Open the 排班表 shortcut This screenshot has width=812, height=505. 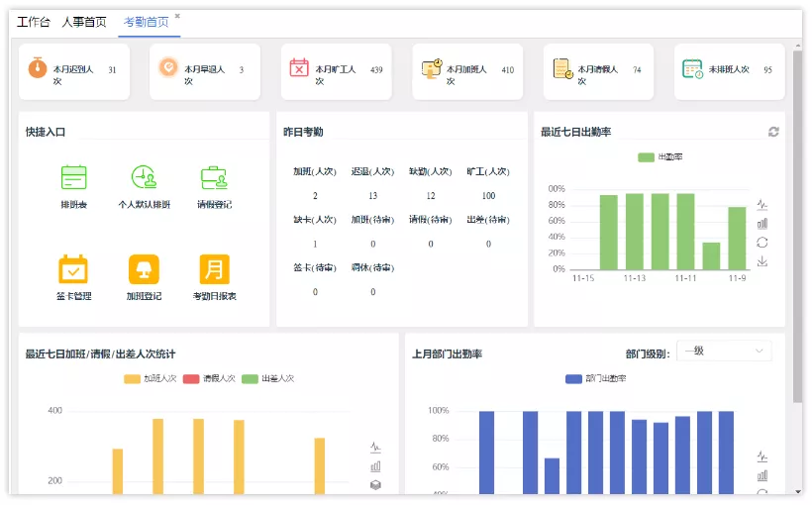tap(74, 186)
